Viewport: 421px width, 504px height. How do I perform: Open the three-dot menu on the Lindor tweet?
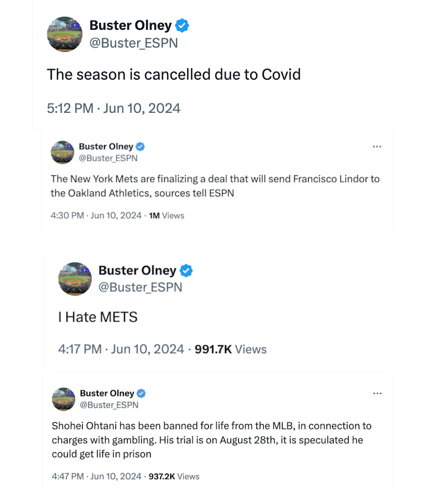[377, 147]
